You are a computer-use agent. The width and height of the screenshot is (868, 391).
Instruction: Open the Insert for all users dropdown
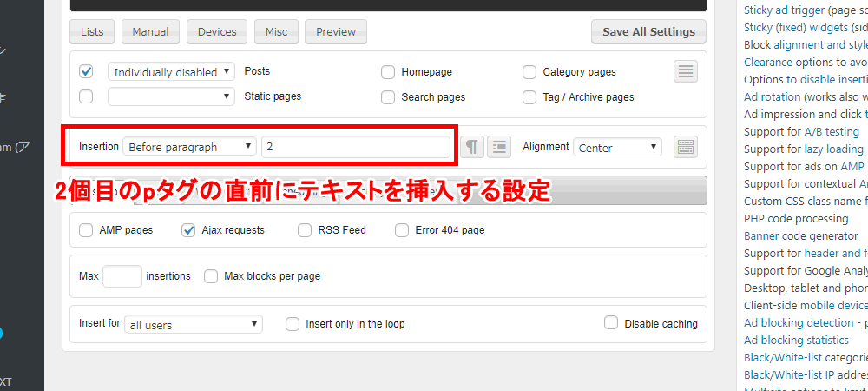193,324
